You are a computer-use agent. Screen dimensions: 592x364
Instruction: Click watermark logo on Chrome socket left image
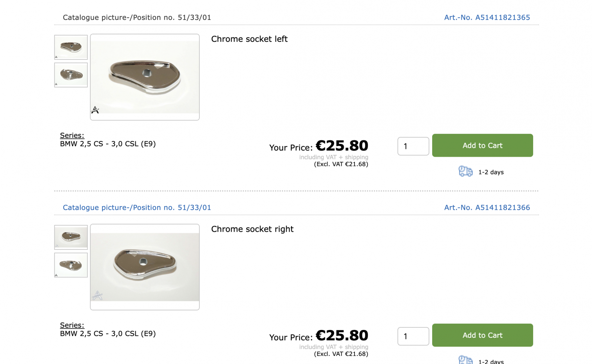[95, 110]
